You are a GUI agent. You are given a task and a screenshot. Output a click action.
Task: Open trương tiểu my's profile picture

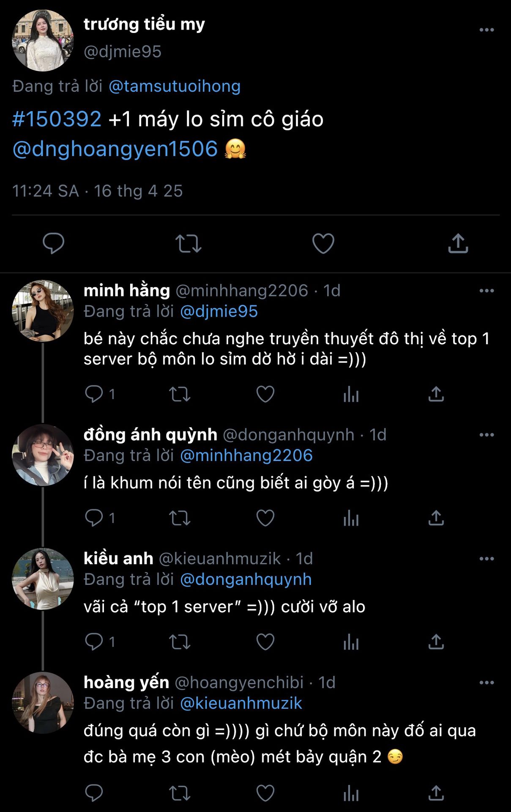point(43,41)
